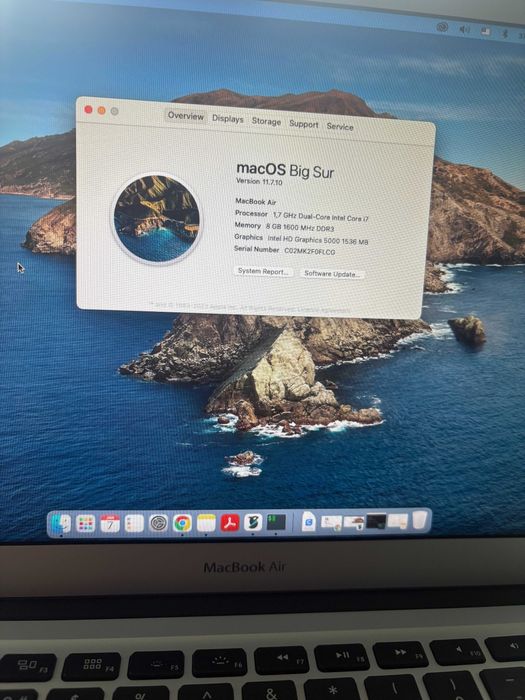
Task: Click the serial number value C02MK2F0FLCG
Action: pos(310,251)
